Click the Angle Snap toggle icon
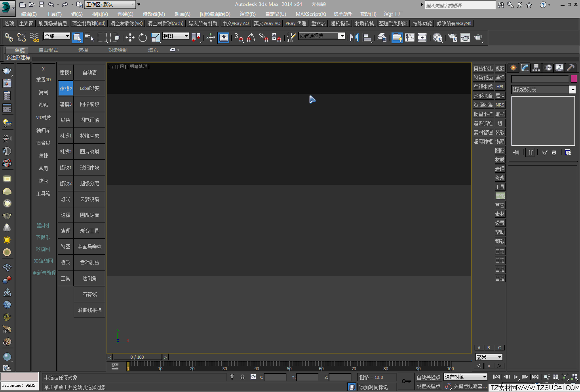Screen dimensions: 580x392 point(251,38)
